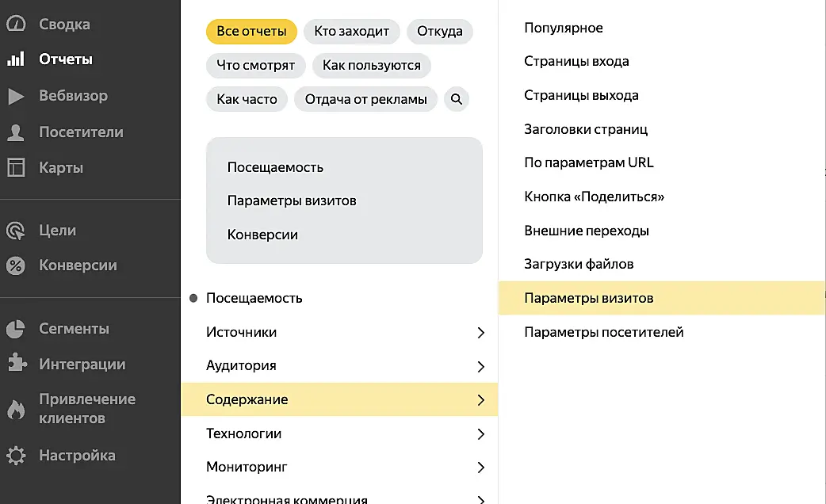Select Страницы входа in the submenu
Screen dimensions: 826x504
coord(576,62)
